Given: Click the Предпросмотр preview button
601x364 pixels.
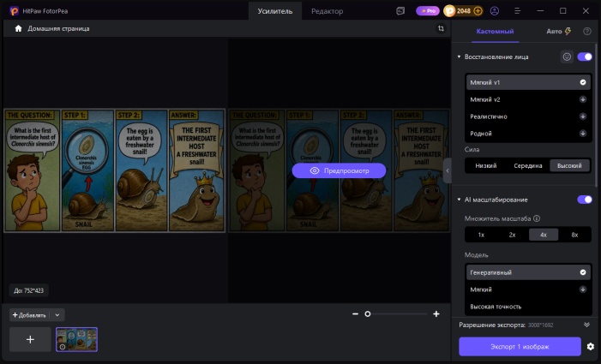Looking at the screenshot, I should (339, 170).
